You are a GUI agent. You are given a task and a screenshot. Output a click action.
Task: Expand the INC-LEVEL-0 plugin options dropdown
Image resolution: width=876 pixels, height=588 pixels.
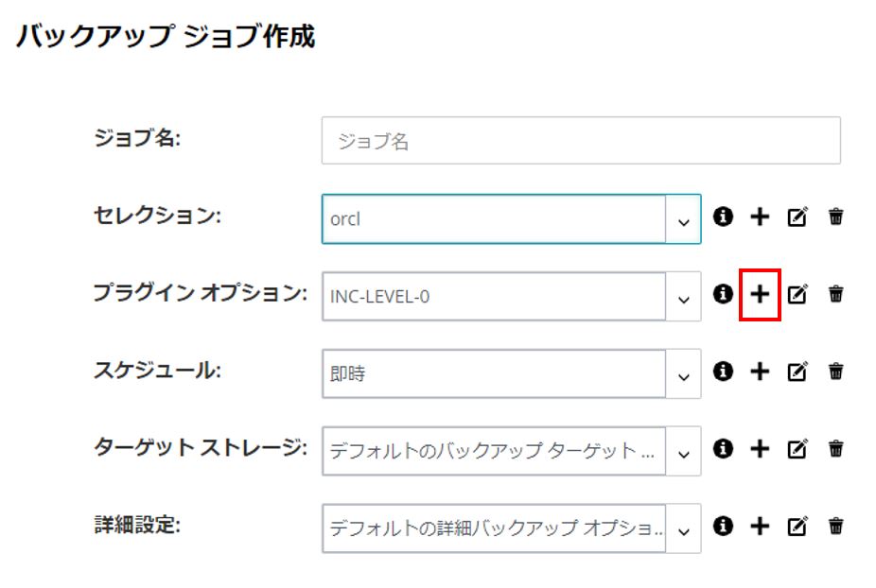point(683,297)
